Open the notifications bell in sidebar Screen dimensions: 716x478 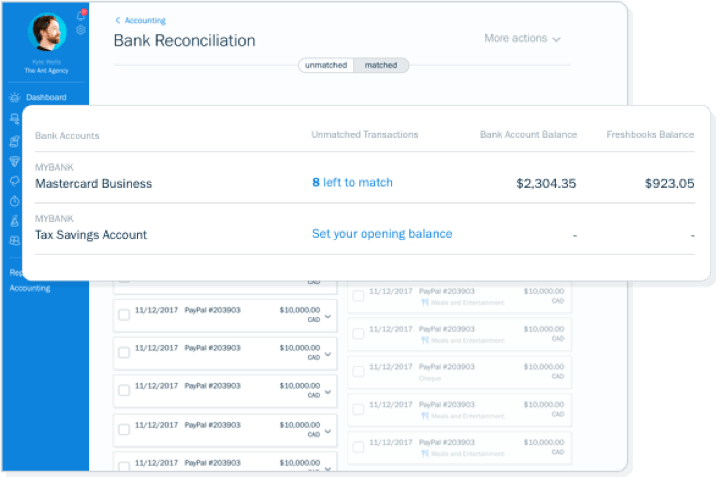80,15
